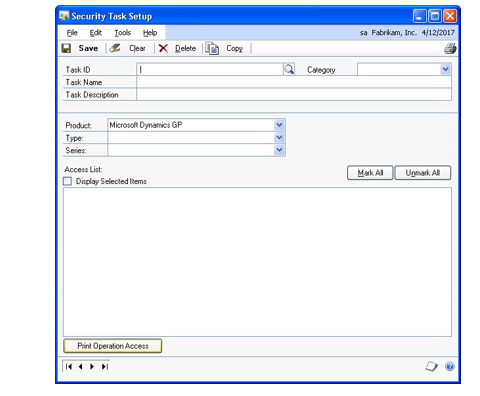This screenshot has width=480, height=396.
Task: Maximize the Security Task Setup window
Action: (x=435, y=16)
